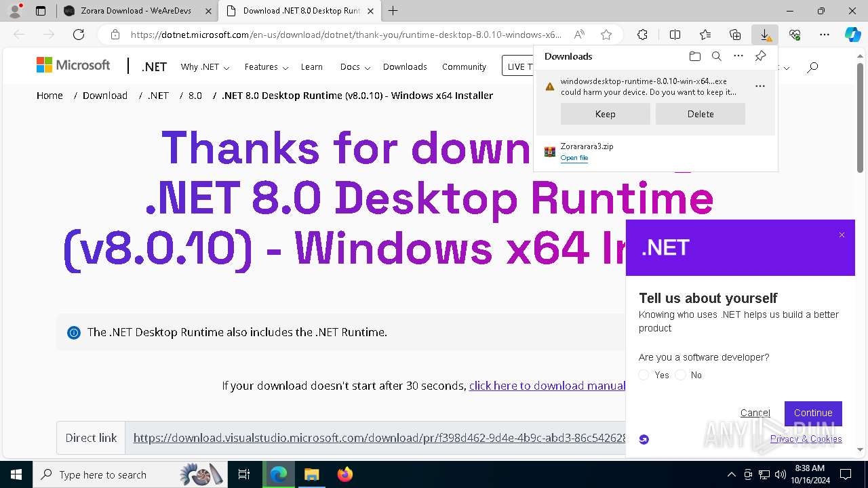
Task: Search downloads magnifier icon
Action: (x=716, y=56)
